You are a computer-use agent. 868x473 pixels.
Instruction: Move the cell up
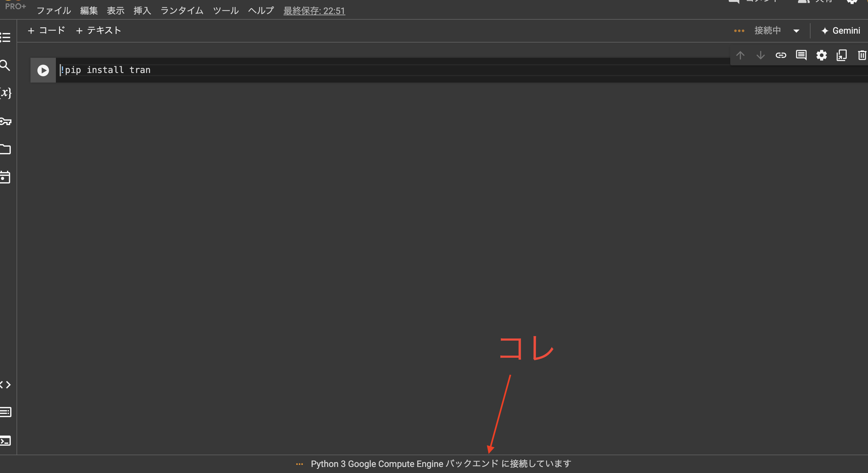click(740, 55)
